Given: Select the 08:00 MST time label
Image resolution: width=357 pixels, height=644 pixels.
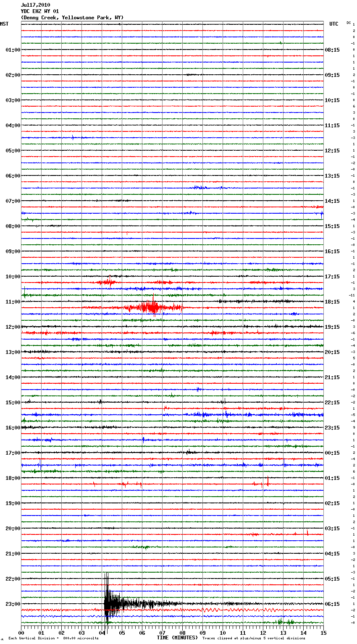Looking at the screenshot, I should [x=13, y=226].
